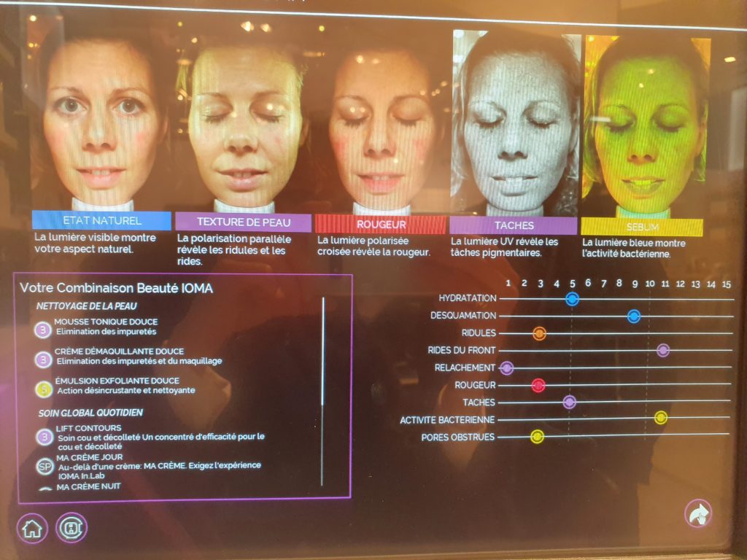Click 'La lumière UV révèle les taches pigmentaires' text
Image resolution: width=747 pixels, height=560 pixels.
[x=505, y=247]
